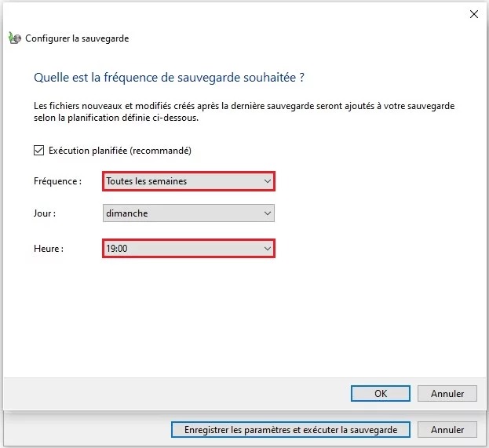489x448 pixels.
Task: Uncheck the Exécution planifiée checkbox box
Action: pos(38,151)
